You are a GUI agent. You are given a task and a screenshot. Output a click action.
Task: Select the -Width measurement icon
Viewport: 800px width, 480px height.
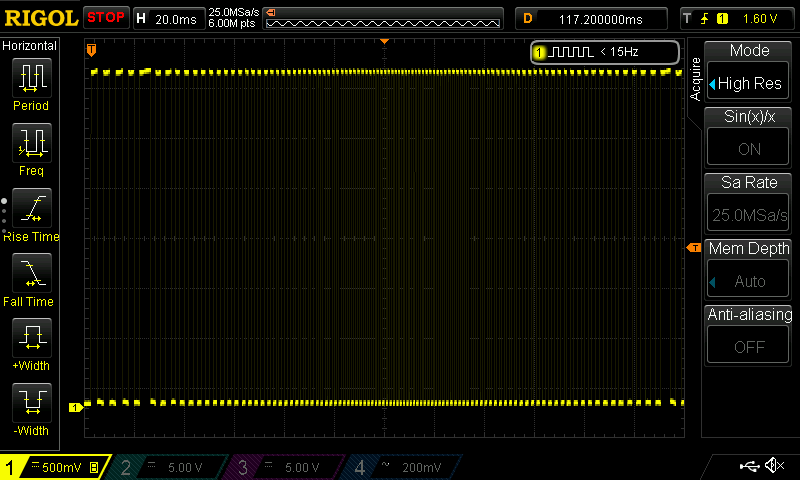[x=32, y=402]
